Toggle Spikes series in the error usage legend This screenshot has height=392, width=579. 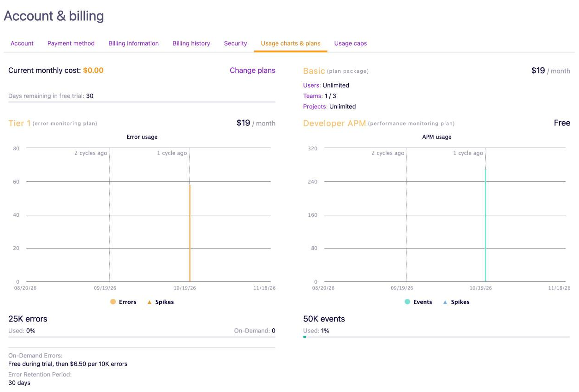pos(160,302)
